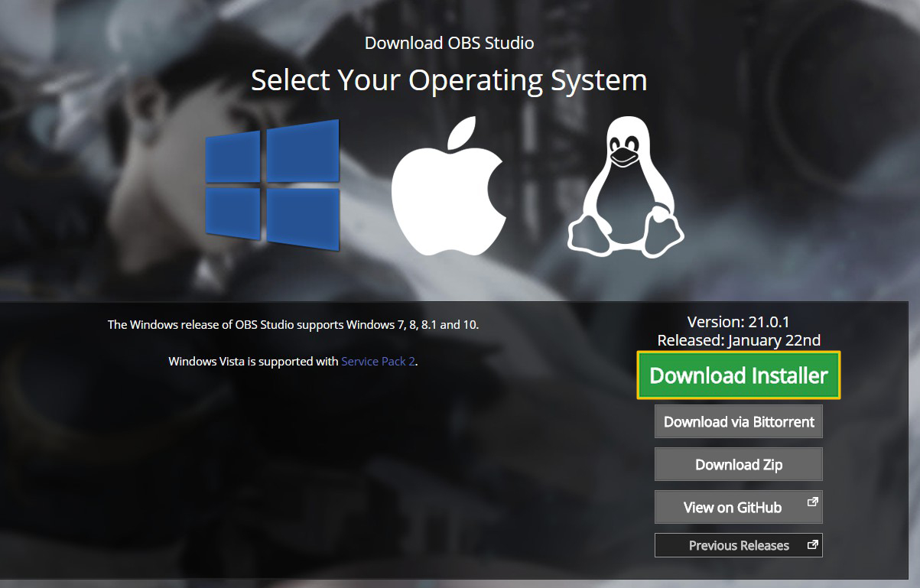Select the Windows operating system logo

(x=272, y=185)
